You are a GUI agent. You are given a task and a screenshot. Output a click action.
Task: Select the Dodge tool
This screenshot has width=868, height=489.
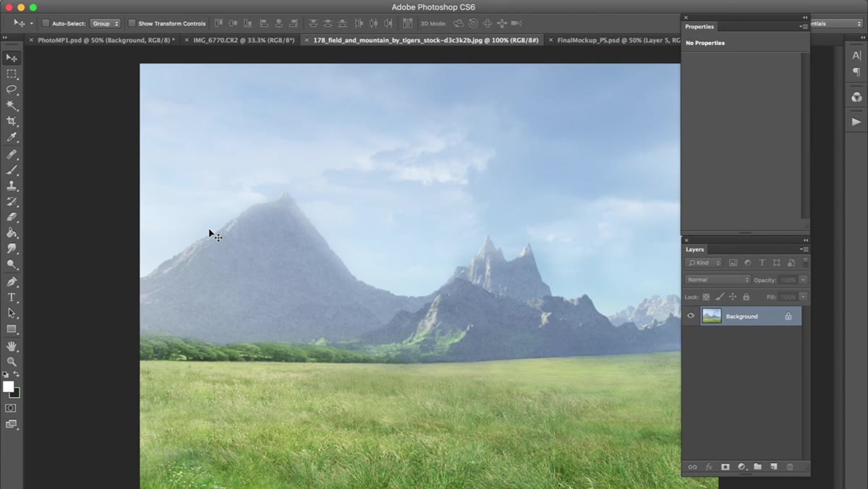click(x=12, y=265)
